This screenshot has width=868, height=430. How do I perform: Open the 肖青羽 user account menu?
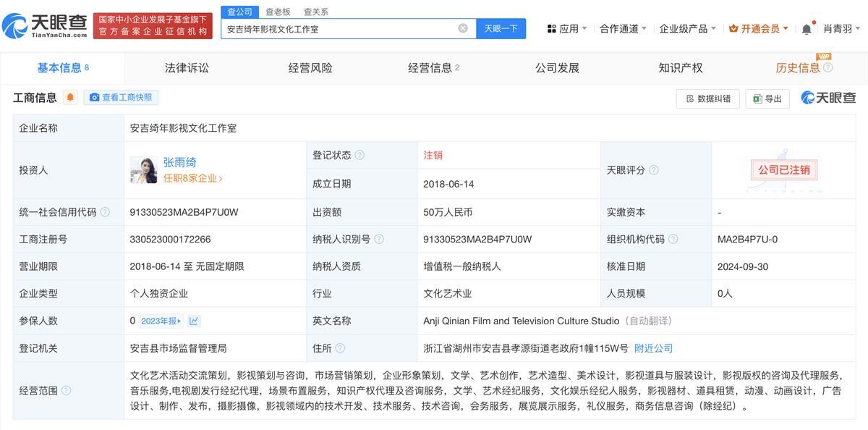[x=841, y=29]
